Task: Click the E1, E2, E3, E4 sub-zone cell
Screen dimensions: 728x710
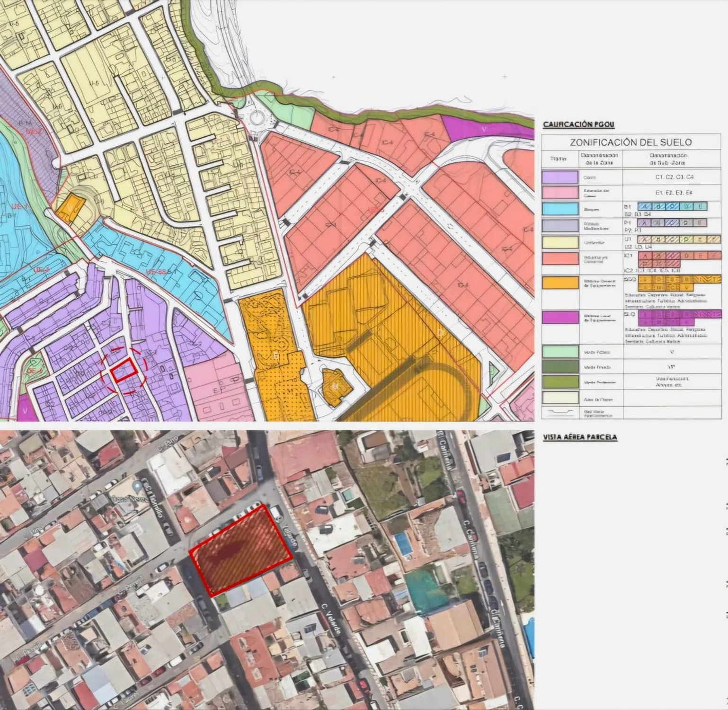Action: (x=671, y=193)
